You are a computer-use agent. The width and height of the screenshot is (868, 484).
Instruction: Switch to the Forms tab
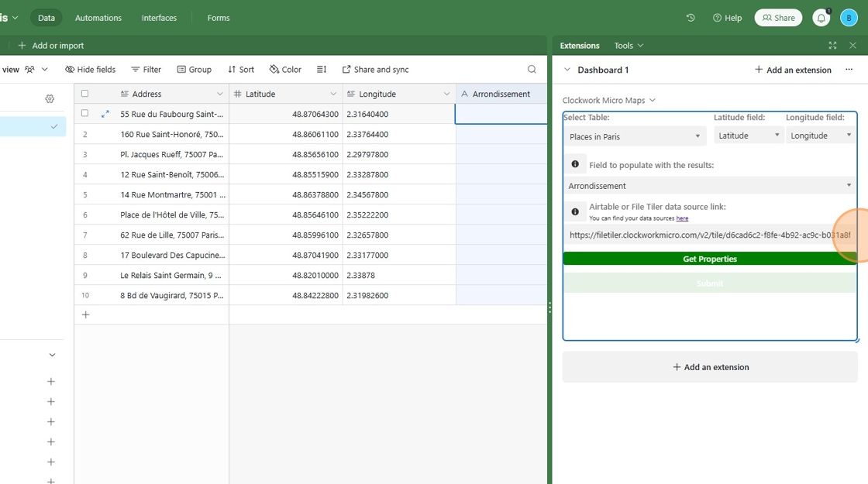coord(218,18)
